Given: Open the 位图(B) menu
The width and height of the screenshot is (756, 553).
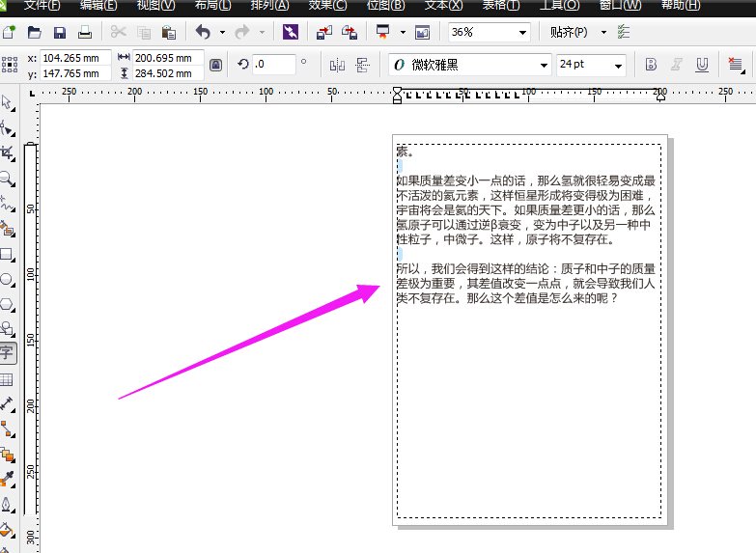Looking at the screenshot, I should tap(386, 6).
